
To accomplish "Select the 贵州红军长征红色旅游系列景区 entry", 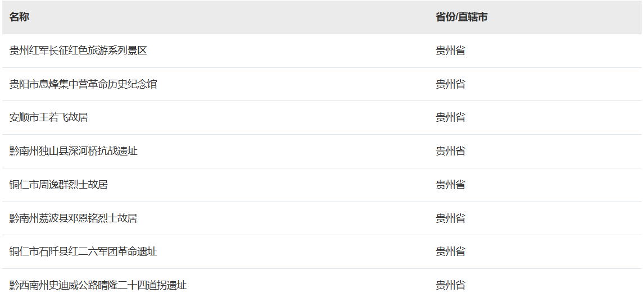I will [78, 51].
